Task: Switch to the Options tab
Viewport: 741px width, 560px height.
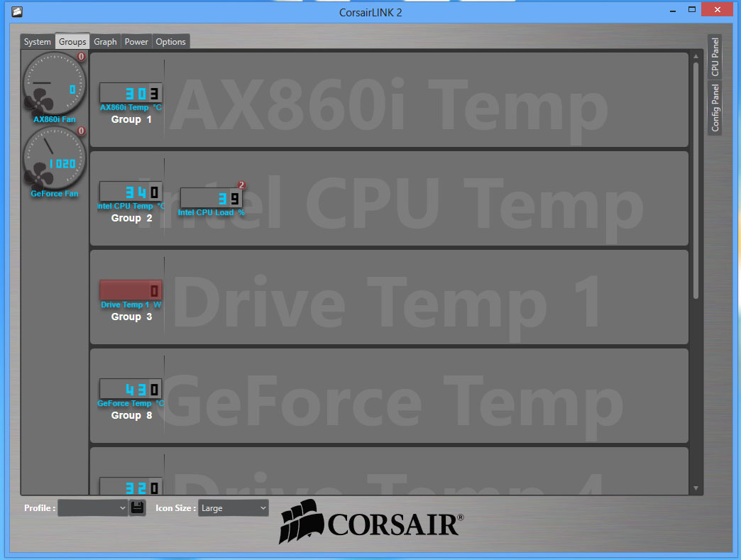Action: (x=170, y=42)
